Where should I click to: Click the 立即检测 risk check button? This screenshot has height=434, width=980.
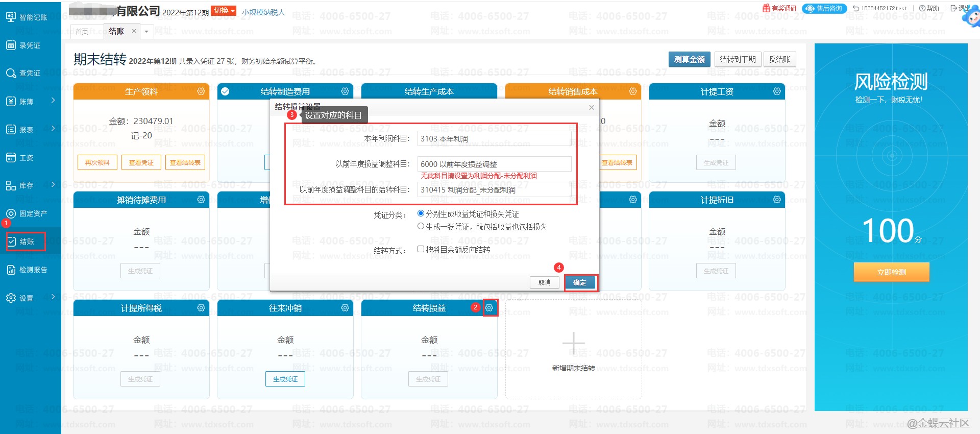point(891,272)
